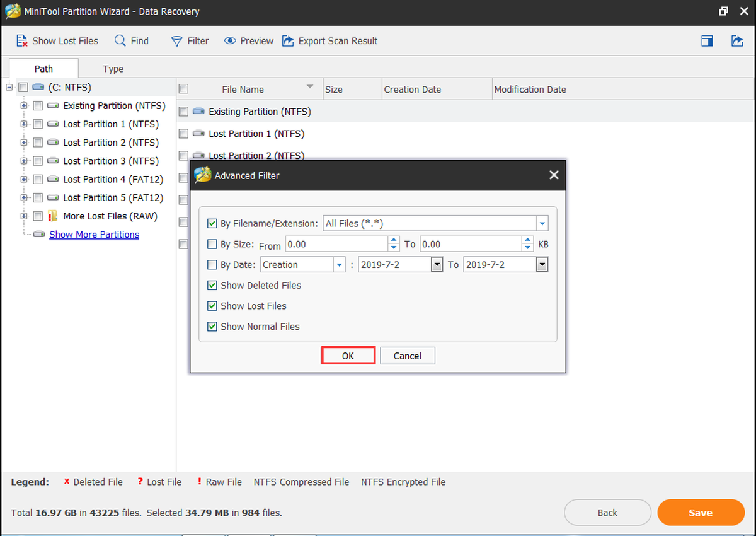Click Export Scan Result icon

click(288, 41)
